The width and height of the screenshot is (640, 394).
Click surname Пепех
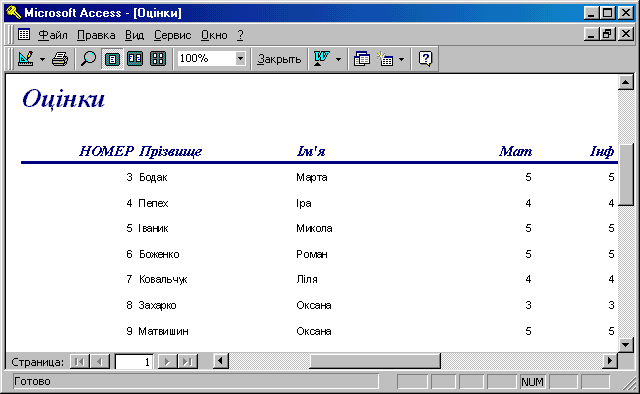click(x=153, y=203)
